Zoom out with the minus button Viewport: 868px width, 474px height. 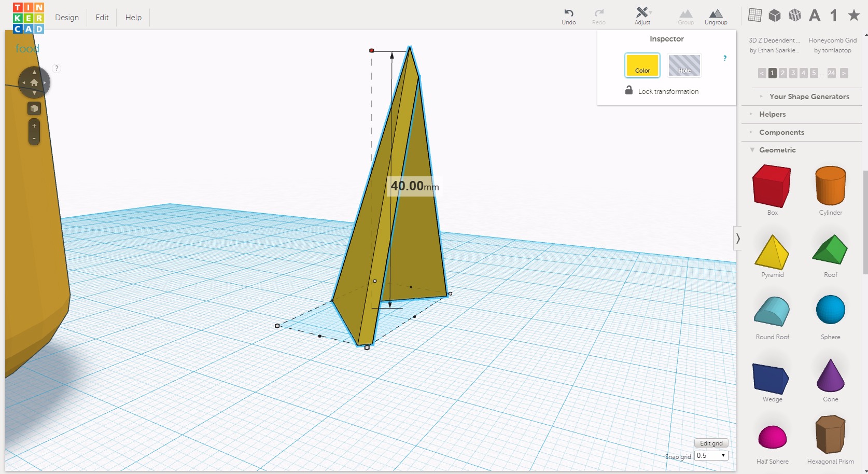point(34,138)
